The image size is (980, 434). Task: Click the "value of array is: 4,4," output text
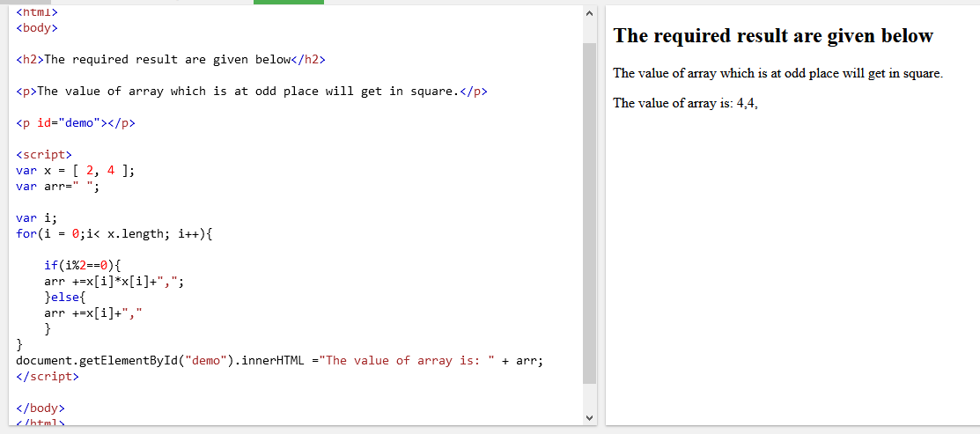coord(685,103)
